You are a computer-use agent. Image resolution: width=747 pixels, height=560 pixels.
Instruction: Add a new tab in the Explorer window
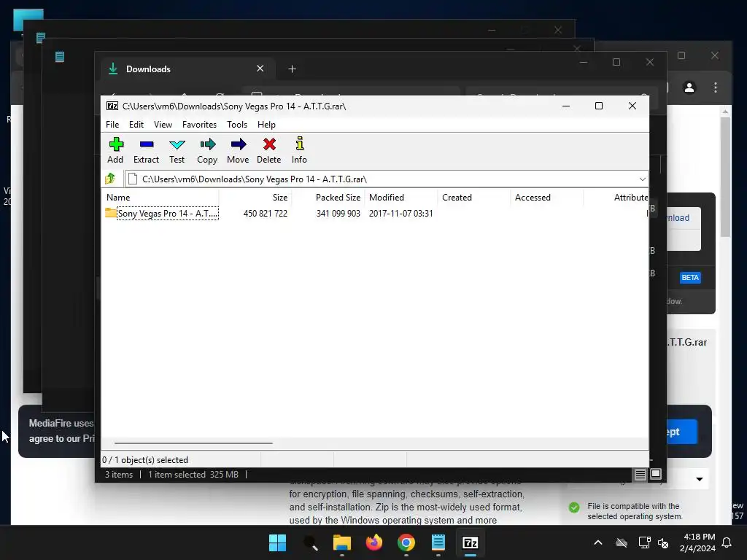[292, 69]
